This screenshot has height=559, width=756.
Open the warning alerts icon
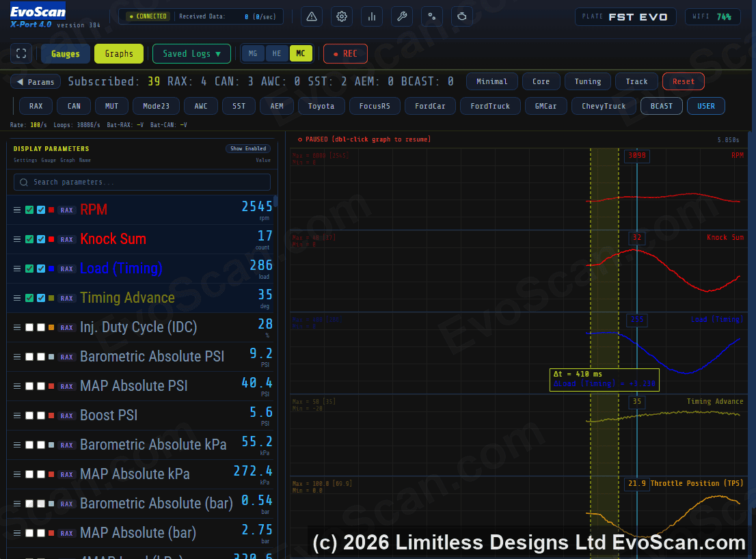(x=312, y=16)
